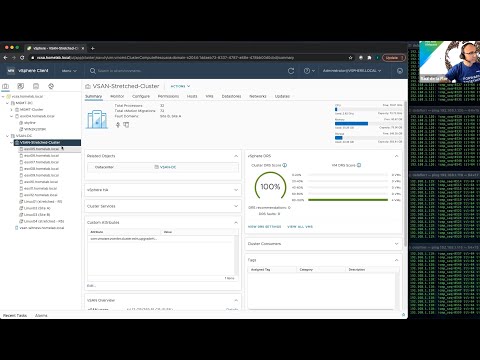
Task: Open the Administrator@VSPHERE.LOCAL user menu
Action: coord(352,71)
